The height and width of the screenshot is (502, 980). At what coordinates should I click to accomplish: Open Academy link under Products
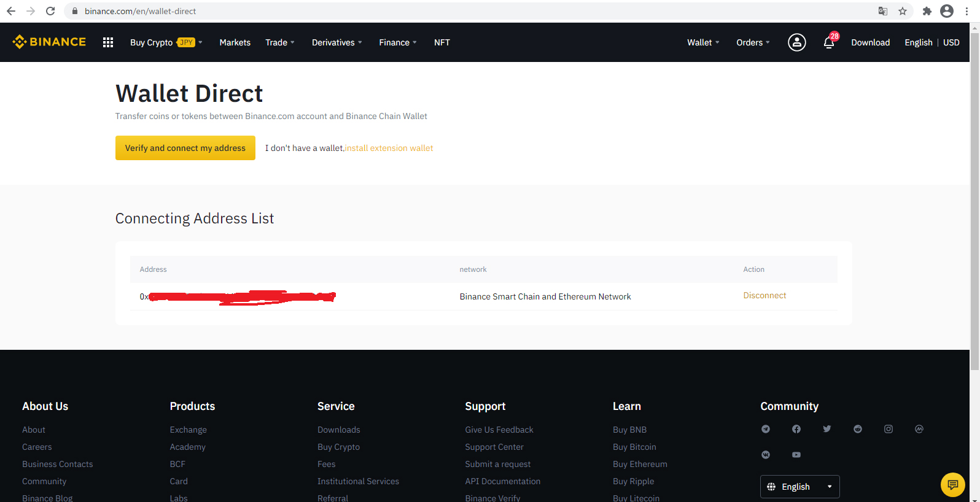point(188,447)
